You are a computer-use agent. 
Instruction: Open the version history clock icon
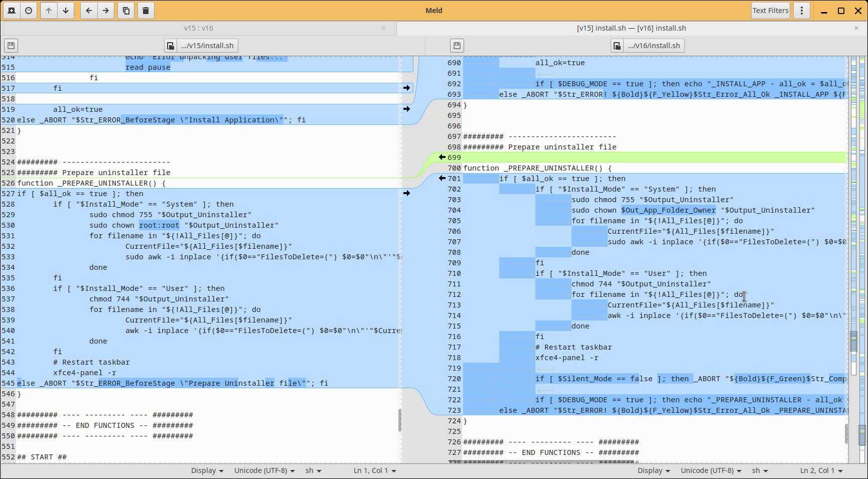(x=29, y=11)
